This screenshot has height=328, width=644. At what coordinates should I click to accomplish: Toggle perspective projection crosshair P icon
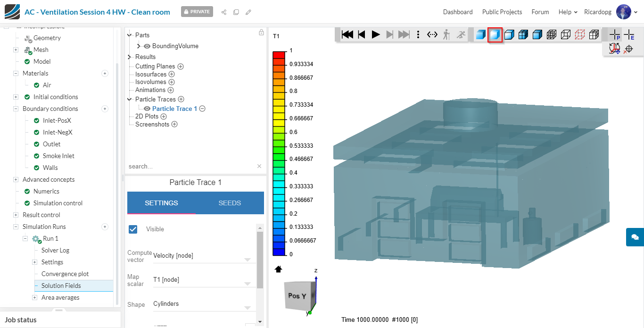615,34
